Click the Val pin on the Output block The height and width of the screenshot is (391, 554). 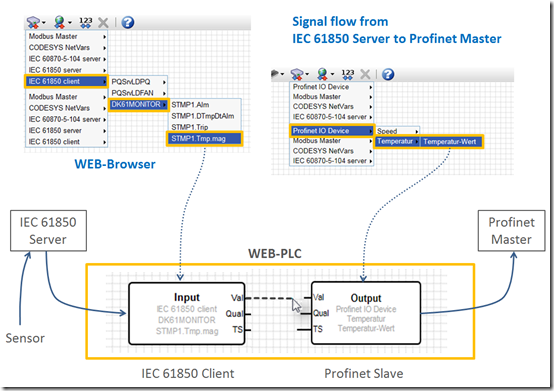click(318, 297)
